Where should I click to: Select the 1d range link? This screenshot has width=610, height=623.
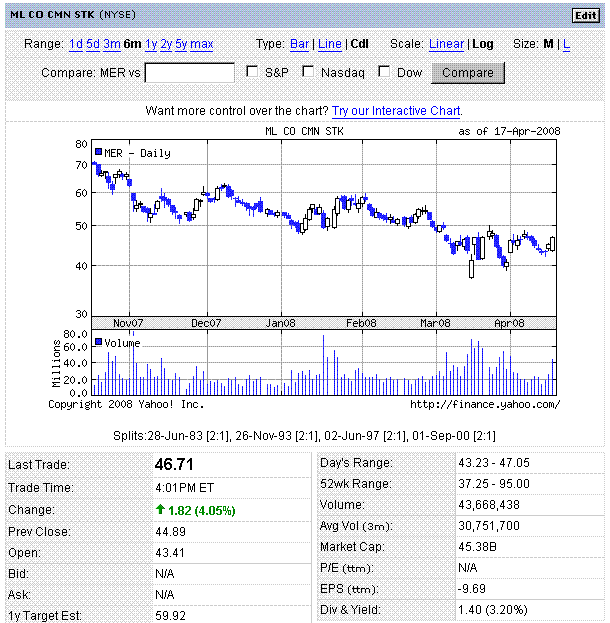tap(76, 44)
